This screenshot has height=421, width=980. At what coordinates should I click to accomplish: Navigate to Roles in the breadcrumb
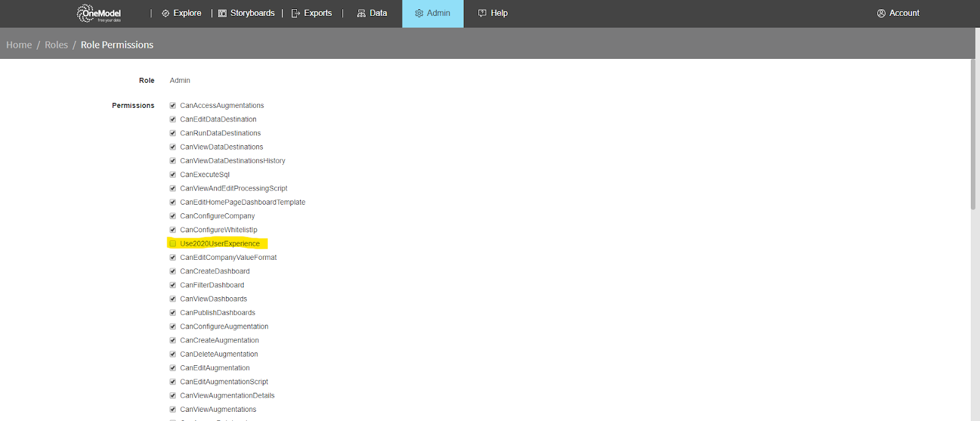point(56,45)
